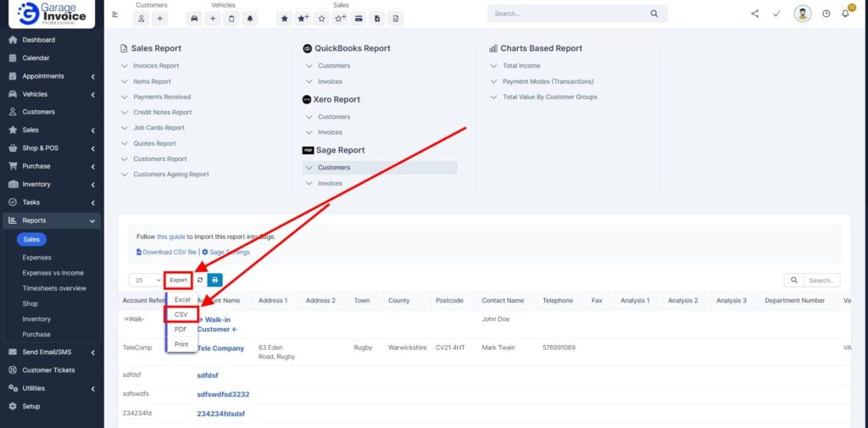The image size is (868, 428).
Task: Expand the Invoices Report under Sales Report
Action: 156,65
